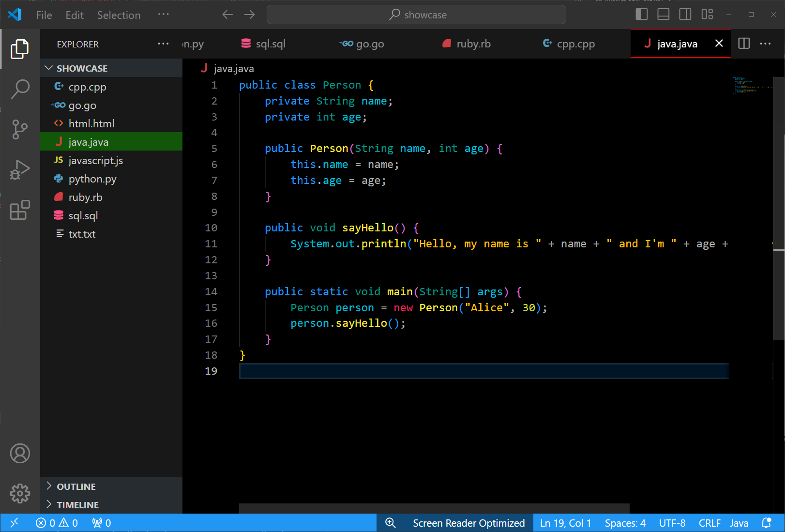Go back with the left arrow
The image size is (785, 532).
(x=227, y=15)
